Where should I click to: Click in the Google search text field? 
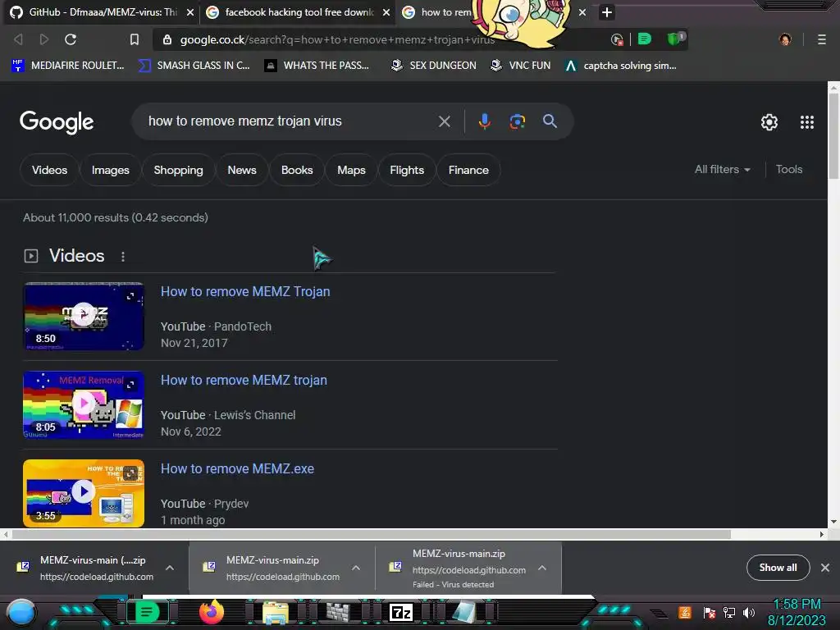click(290, 121)
